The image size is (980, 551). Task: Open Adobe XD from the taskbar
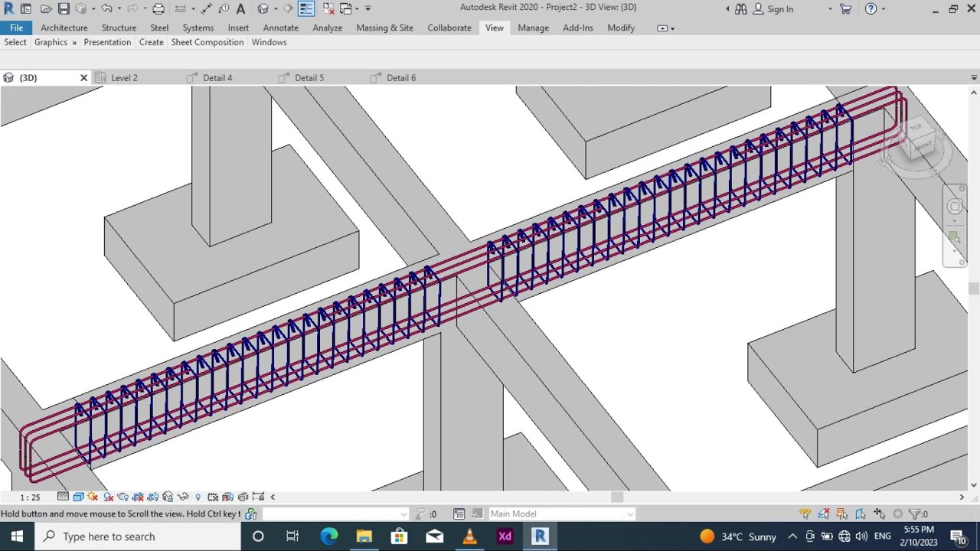(505, 536)
